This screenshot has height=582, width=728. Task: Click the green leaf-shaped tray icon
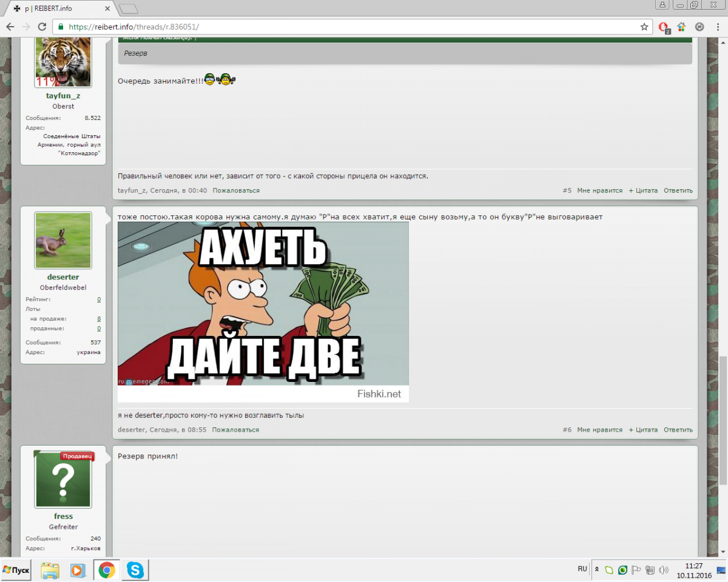click(x=610, y=570)
